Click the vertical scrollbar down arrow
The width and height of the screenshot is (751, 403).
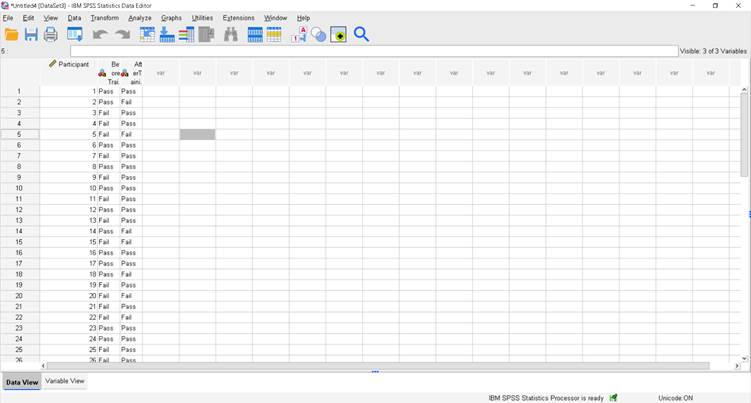[x=745, y=358]
